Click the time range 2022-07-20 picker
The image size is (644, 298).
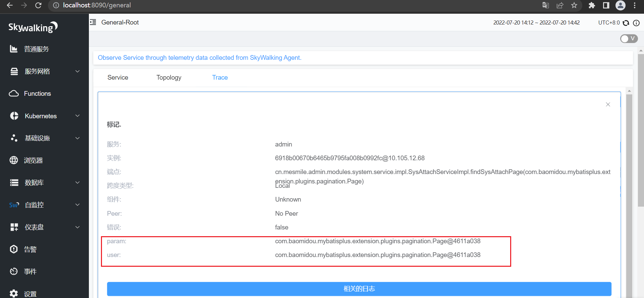pos(536,23)
